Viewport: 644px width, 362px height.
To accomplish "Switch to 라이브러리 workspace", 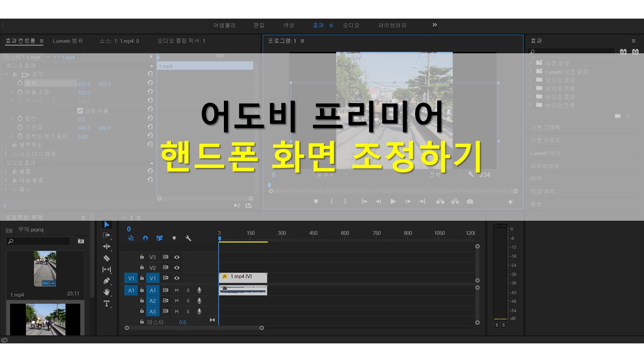I will pos(392,25).
